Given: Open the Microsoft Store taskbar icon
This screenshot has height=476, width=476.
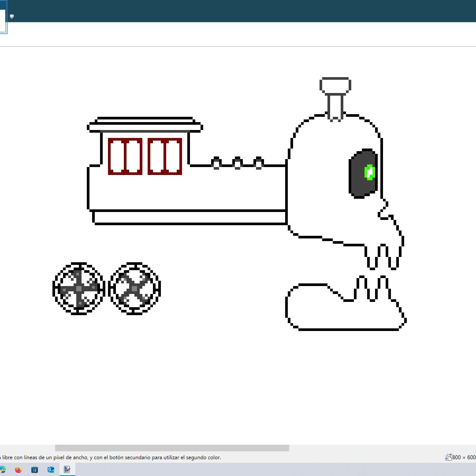Looking at the screenshot, I should [34, 469].
